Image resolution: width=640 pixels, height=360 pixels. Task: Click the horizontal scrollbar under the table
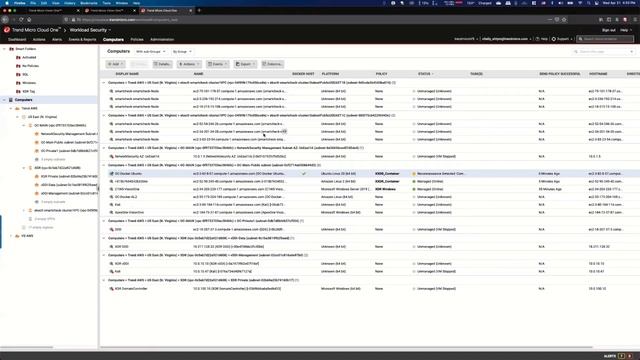coord(346,347)
